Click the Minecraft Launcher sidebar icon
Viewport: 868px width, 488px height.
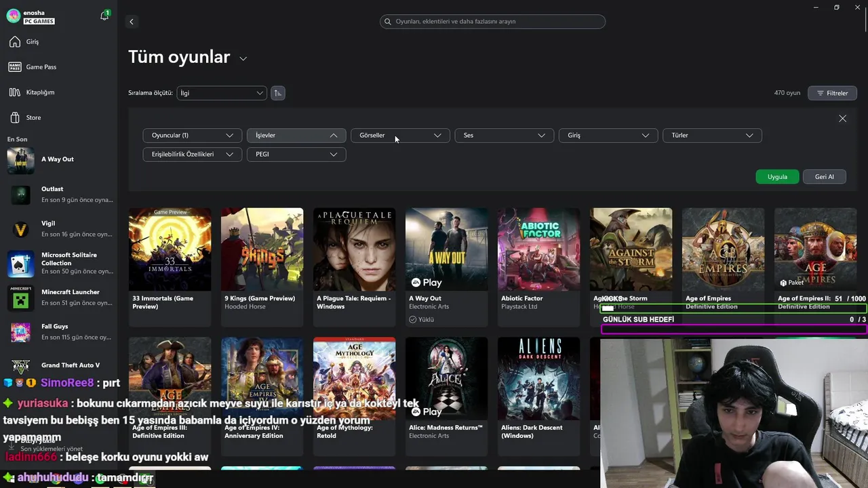[x=20, y=298]
